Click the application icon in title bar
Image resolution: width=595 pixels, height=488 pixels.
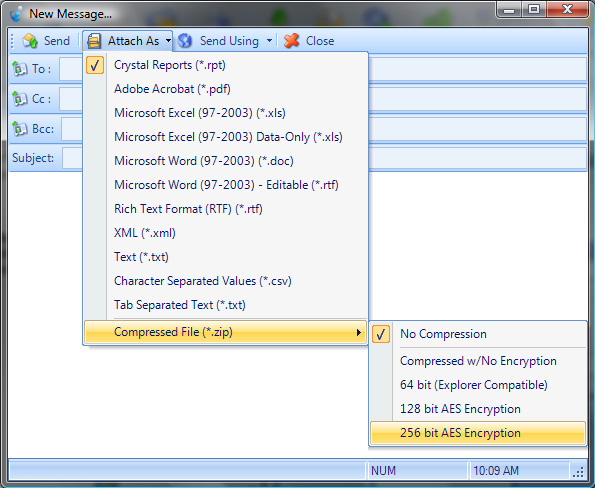[16, 14]
